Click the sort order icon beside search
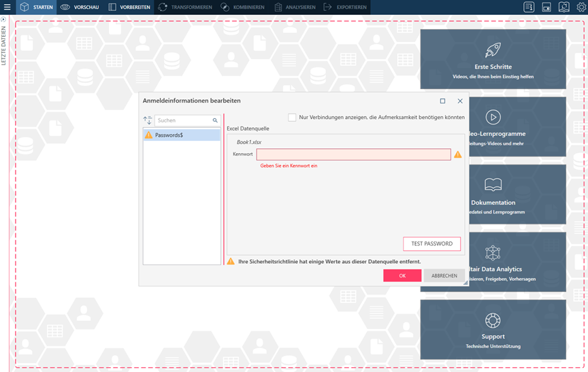The height and width of the screenshot is (372, 588). 148,120
